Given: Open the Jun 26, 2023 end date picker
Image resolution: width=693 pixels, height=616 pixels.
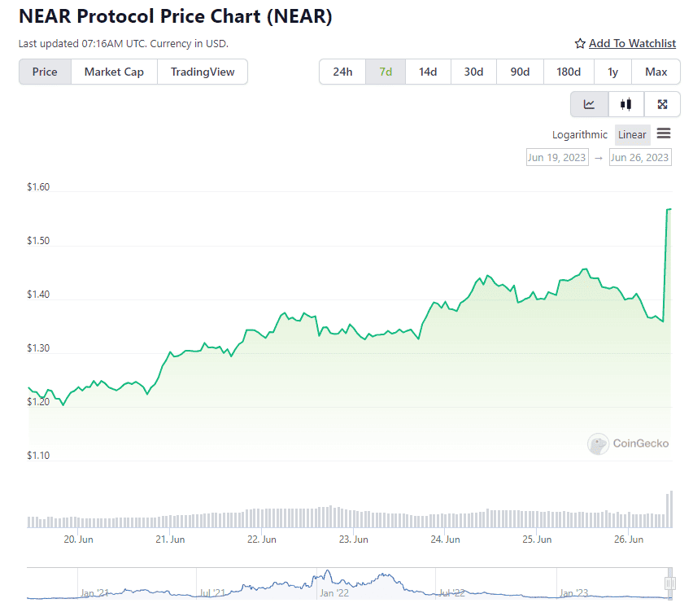Looking at the screenshot, I should (x=640, y=156).
